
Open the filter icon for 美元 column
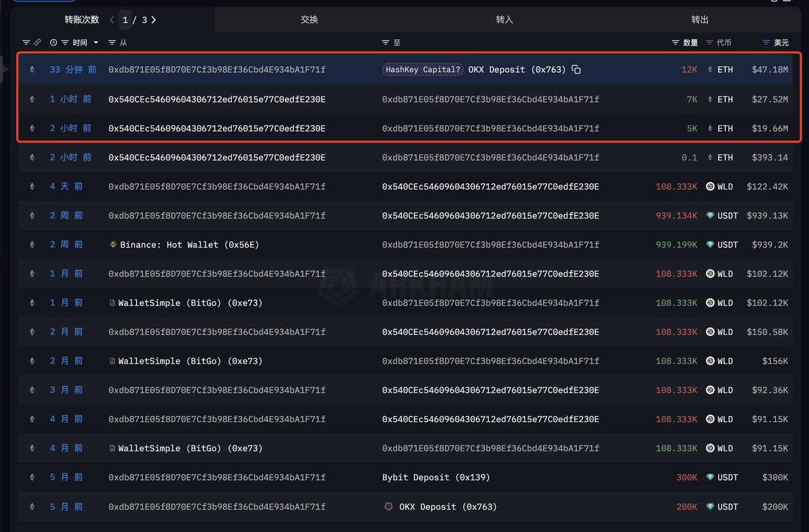[x=767, y=42]
